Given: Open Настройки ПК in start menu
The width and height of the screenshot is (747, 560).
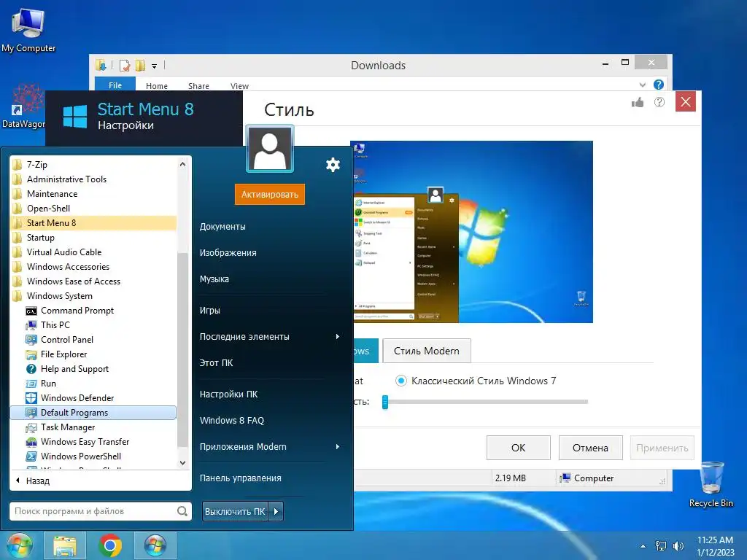Looking at the screenshot, I should coord(228,394).
